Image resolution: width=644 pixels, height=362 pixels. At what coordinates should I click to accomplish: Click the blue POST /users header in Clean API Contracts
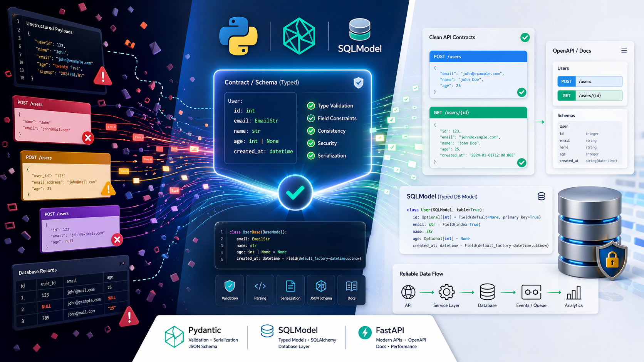pos(478,57)
